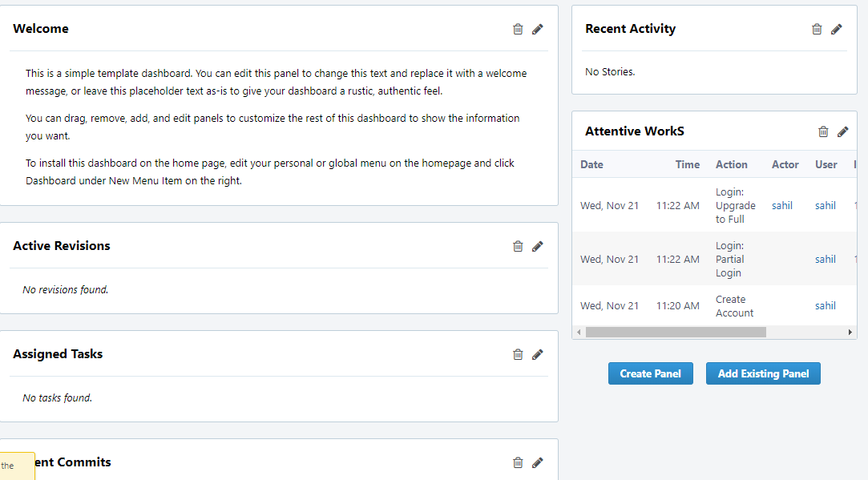
Task: Edit the Recent Activity panel
Action: pyautogui.click(x=837, y=30)
